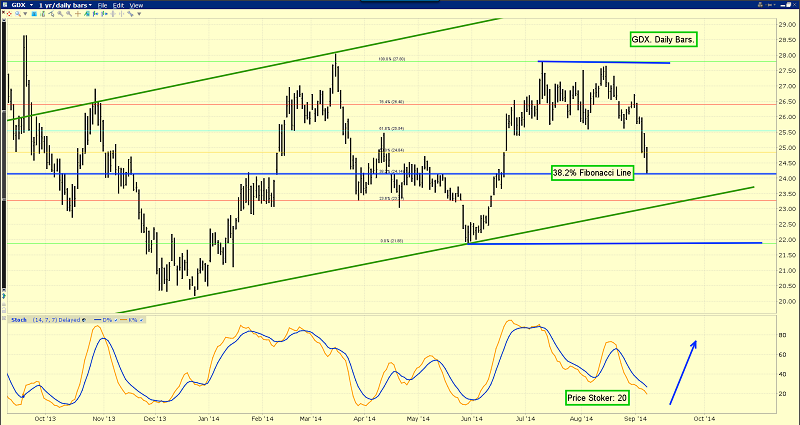This screenshot has width=800, height=425.
Task: Select the orange crosshair cursor tool
Action: click(78, 14)
